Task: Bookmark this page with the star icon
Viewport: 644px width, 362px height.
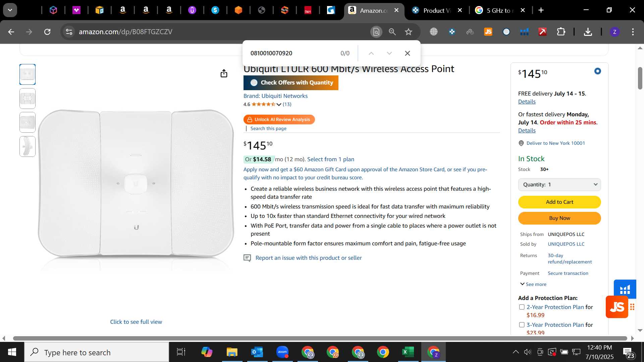Action: pyautogui.click(x=408, y=32)
